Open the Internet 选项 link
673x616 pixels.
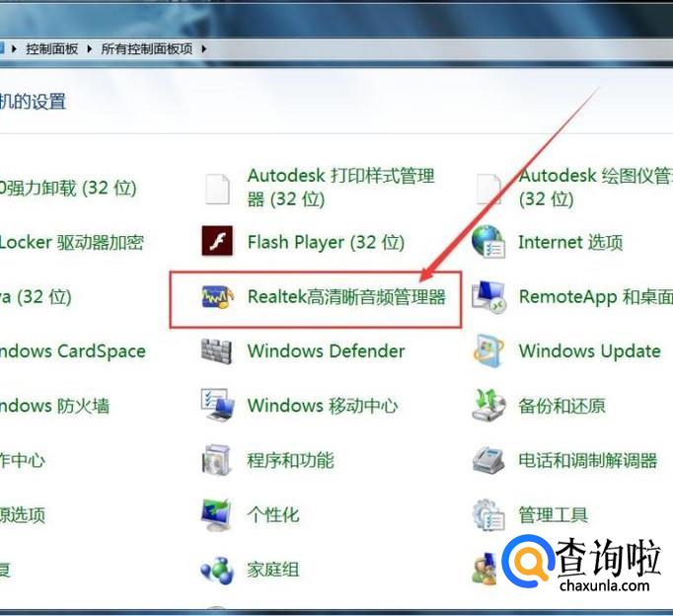[x=570, y=243]
